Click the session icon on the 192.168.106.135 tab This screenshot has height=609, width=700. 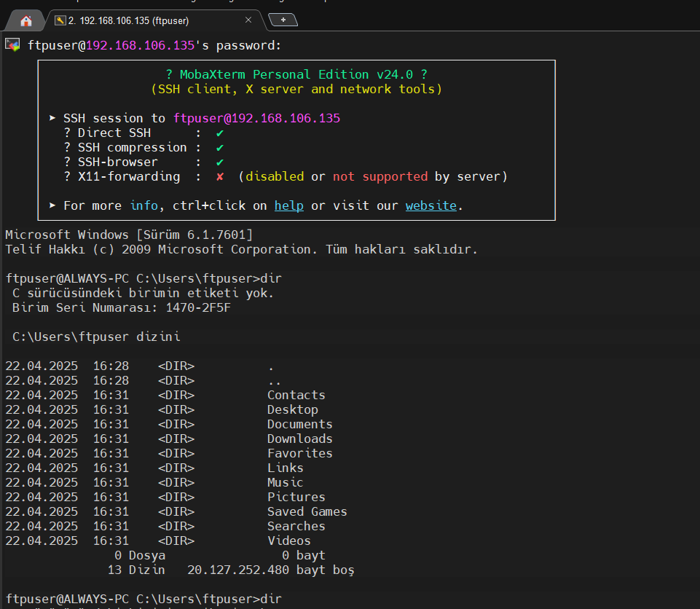[60, 20]
